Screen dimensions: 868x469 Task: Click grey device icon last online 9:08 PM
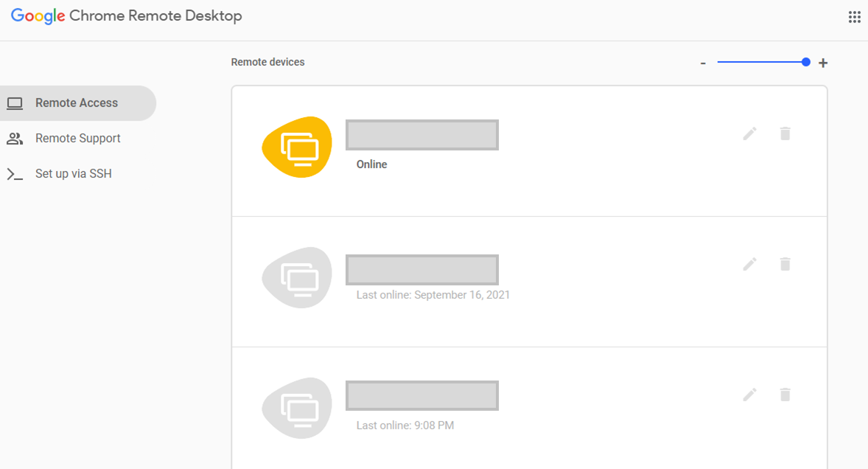(x=297, y=409)
